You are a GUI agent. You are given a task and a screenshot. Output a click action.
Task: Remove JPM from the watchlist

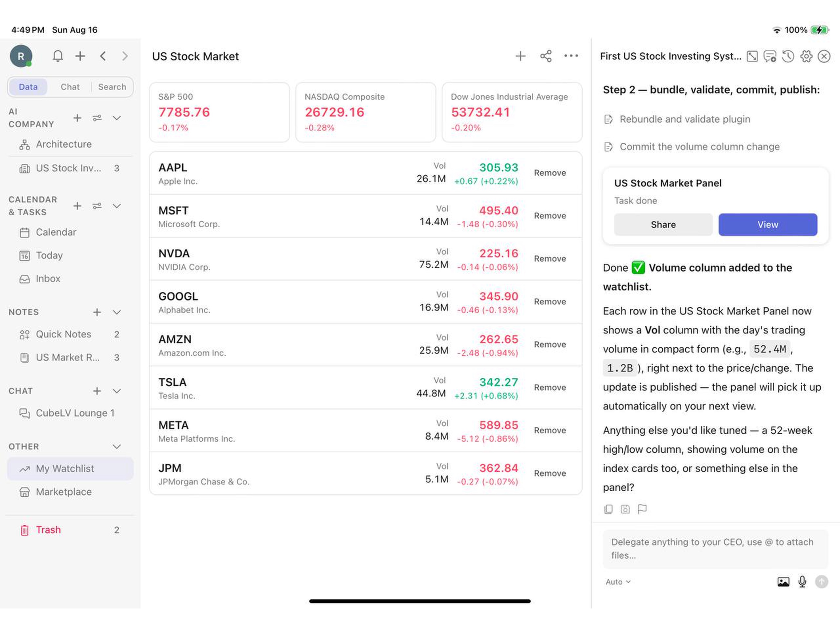(x=550, y=473)
